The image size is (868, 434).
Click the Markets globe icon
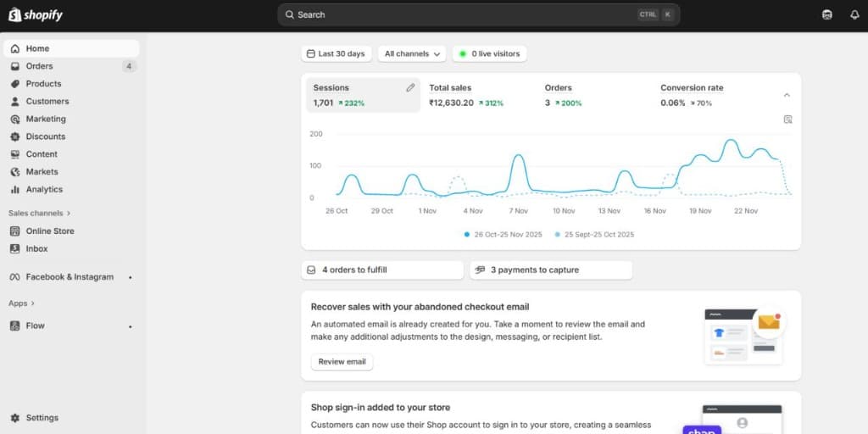click(x=15, y=172)
